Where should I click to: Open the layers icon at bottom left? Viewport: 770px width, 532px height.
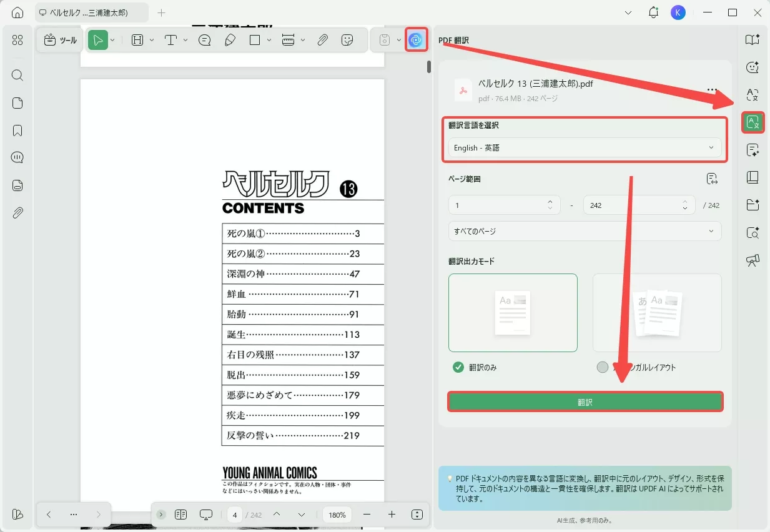click(17, 515)
